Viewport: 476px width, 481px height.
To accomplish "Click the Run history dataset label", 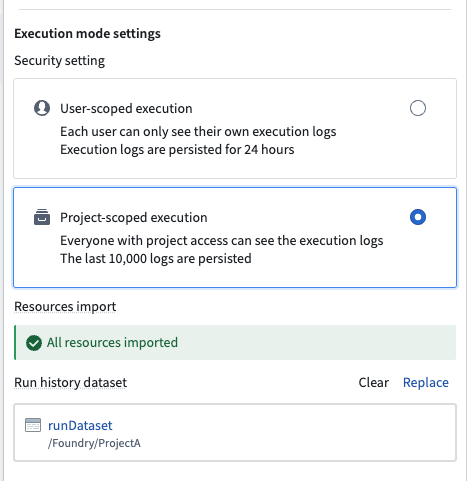I will pos(71,383).
